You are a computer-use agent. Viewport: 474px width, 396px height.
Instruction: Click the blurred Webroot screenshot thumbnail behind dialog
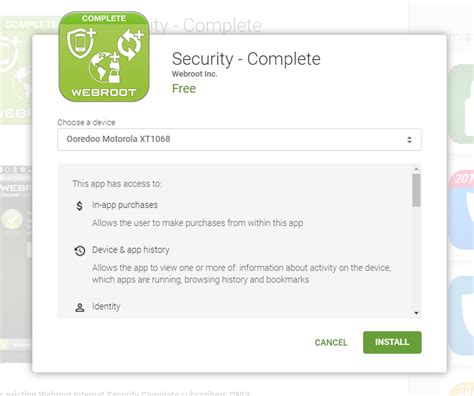click(x=16, y=263)
